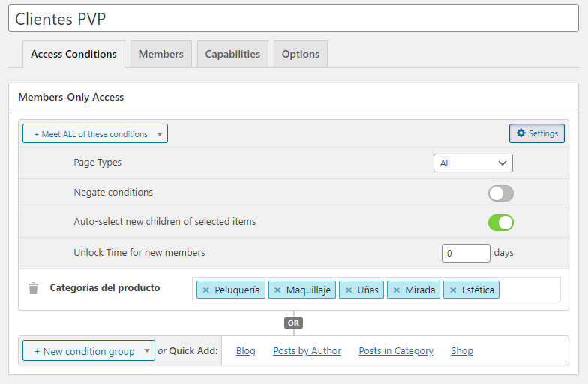Click the OR connector badge

(x=294, y=322)
